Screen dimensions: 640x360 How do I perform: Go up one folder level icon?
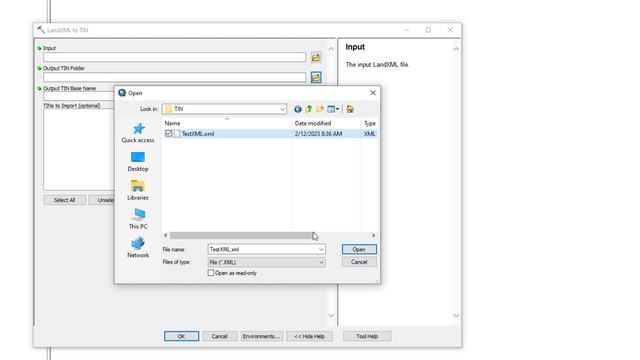coord(309,109)
